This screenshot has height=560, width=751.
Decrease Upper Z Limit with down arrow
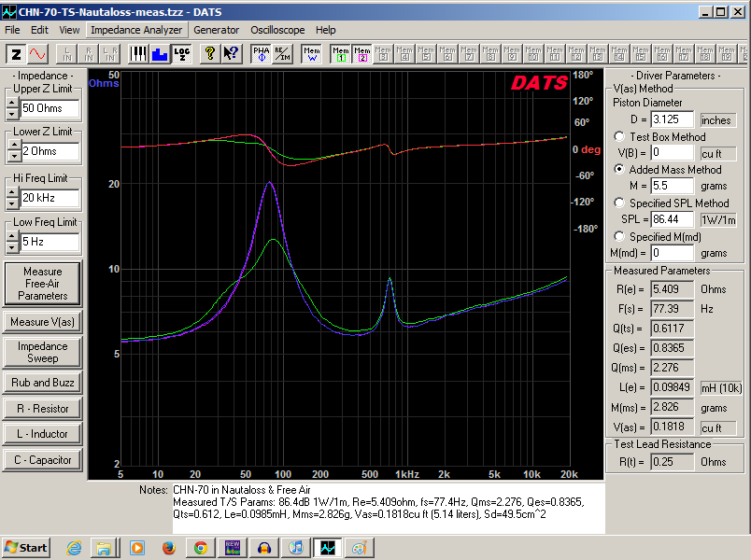coord(12,114)
